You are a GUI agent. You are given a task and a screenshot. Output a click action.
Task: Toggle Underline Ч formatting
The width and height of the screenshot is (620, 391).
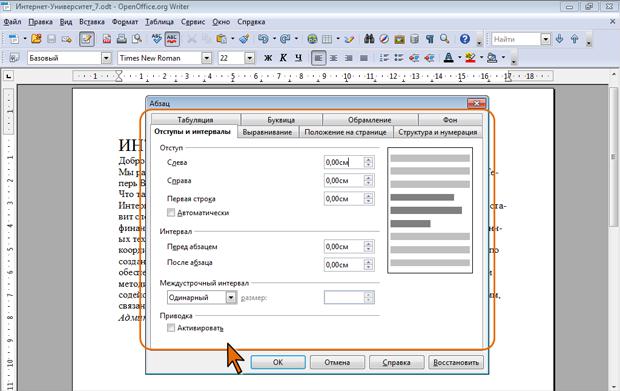pos(299,58)
